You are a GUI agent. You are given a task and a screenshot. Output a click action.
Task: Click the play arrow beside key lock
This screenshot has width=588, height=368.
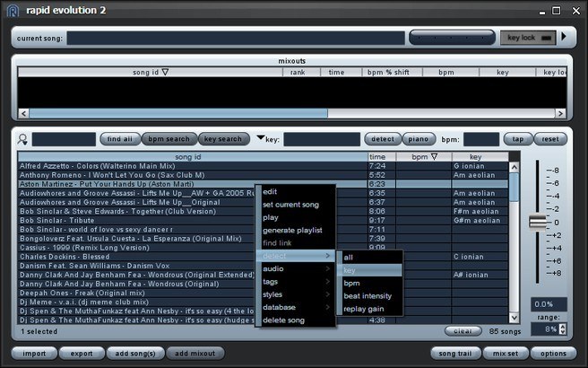[564, 37]
